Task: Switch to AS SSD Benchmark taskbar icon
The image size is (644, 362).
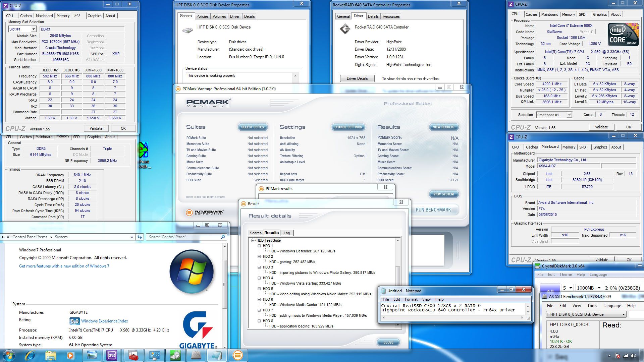Action: click(196, 355)
